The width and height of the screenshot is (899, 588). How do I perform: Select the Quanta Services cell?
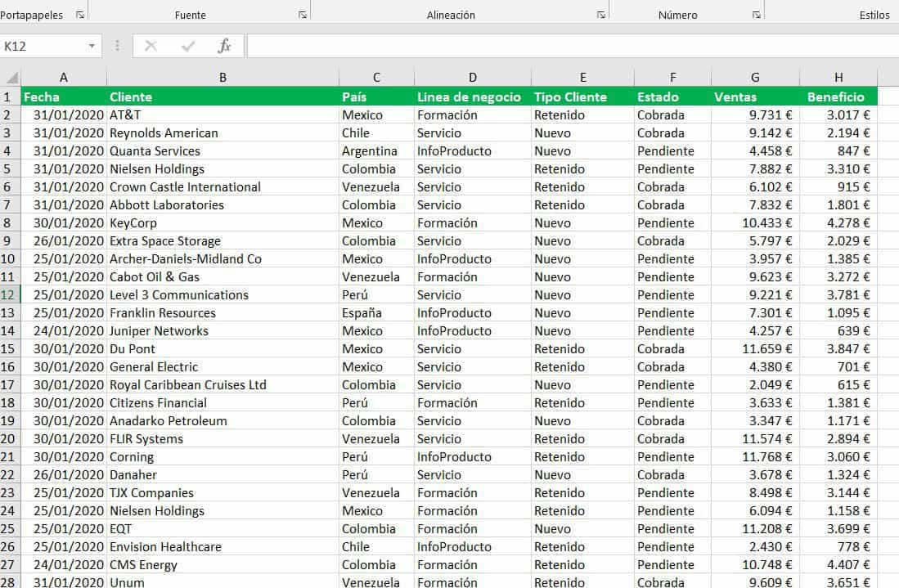coord(223,150)
